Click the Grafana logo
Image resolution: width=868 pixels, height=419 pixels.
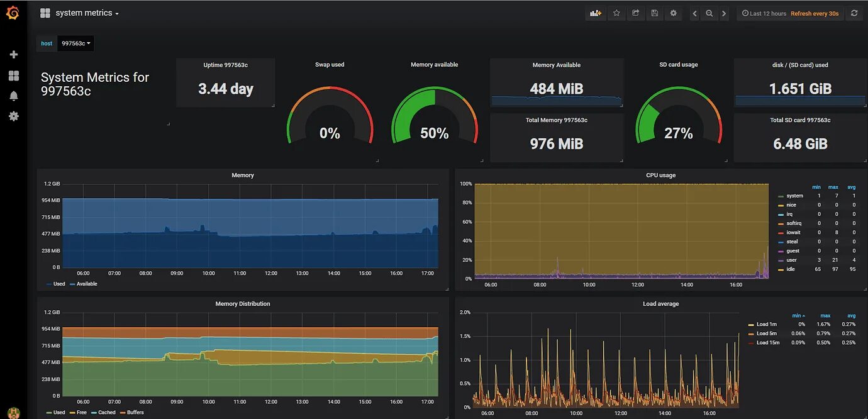(13, 12)
